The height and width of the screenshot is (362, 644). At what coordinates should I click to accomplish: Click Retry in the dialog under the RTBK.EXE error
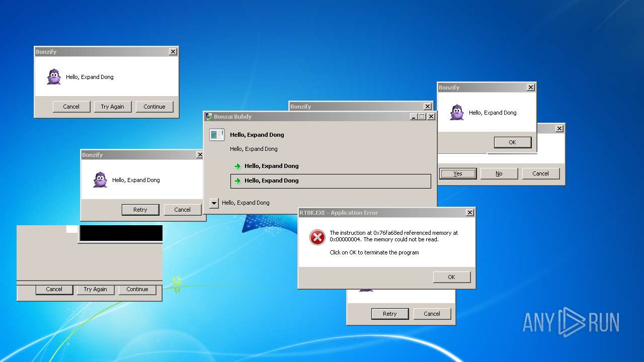point(390,314)
